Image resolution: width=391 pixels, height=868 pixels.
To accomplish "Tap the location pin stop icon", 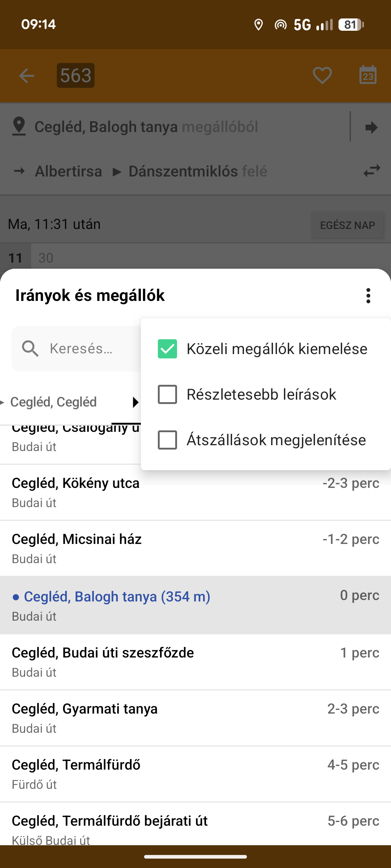I will pyautogui.click(x=19, y=127).
